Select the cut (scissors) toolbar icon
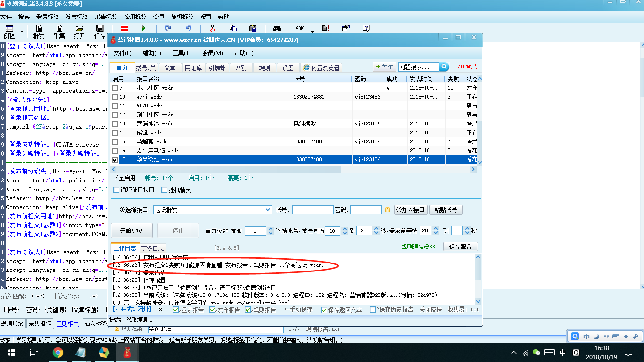This screenshot has height=362, width=644. click(x=211, y=28)
